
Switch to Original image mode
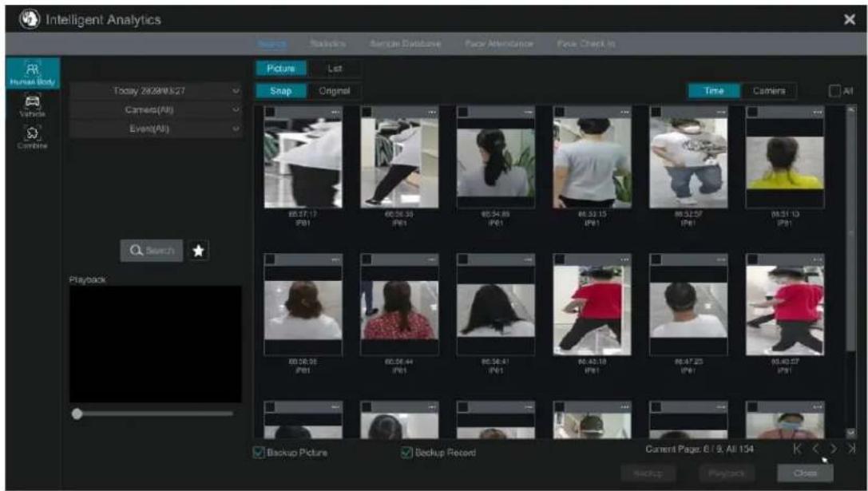[335, 91]
